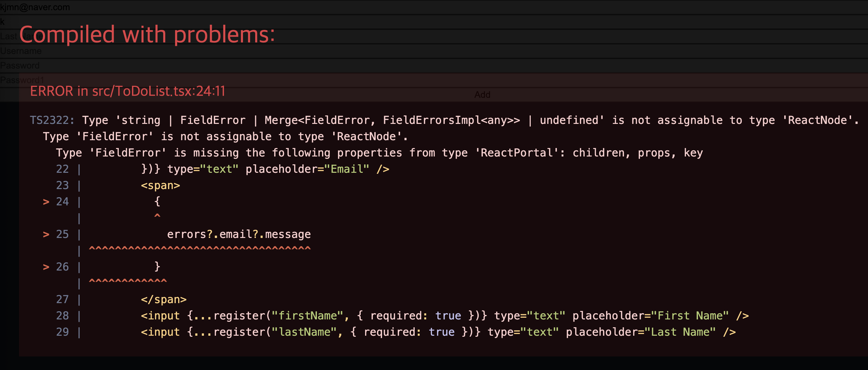Select the Last Name input field

[x=434, y=36]
